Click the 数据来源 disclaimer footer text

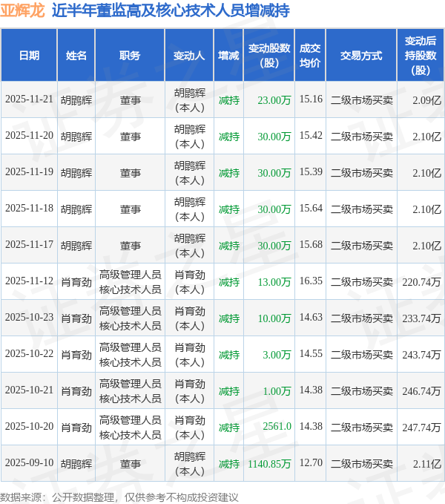(119, 497)
